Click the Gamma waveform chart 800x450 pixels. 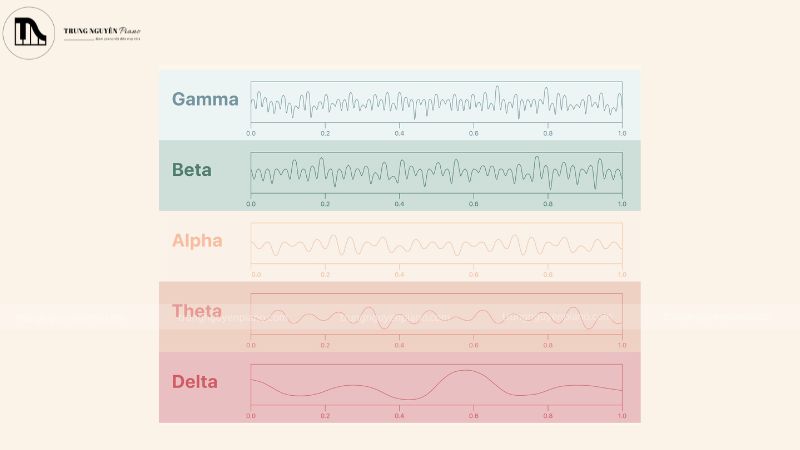[x=436, y=103]
